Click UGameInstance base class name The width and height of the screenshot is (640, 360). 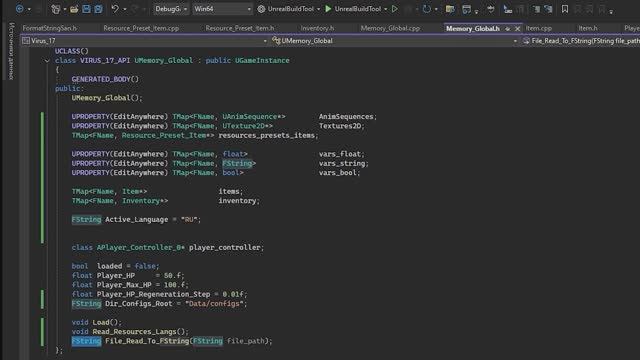coord(262,60)
